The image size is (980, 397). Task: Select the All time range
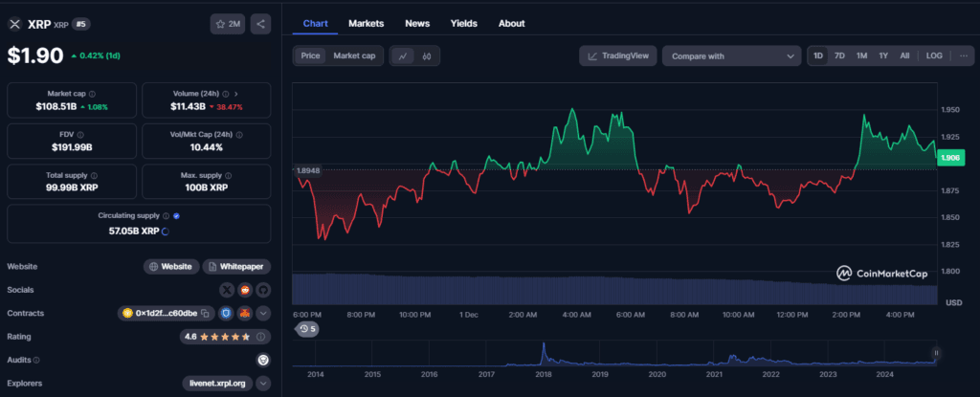click(x=904, y=55)
